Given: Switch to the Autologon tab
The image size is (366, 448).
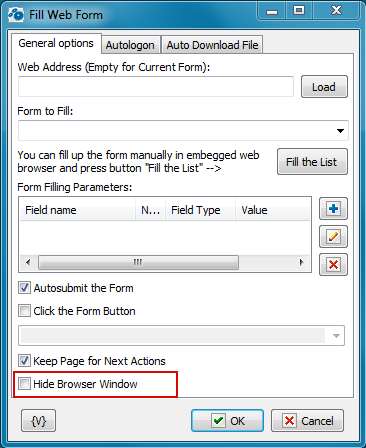Looking at the screenshot, I should point(130,45).
